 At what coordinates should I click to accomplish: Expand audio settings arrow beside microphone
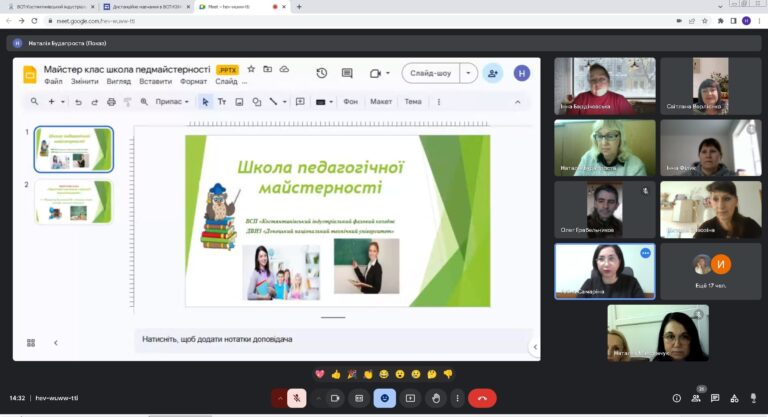click(280, 398)
